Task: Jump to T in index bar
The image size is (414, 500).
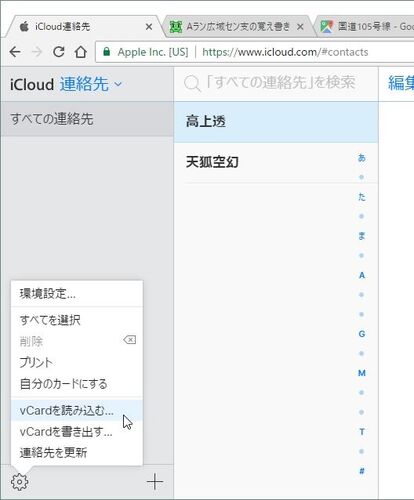Action: click(x=362, y=432)
